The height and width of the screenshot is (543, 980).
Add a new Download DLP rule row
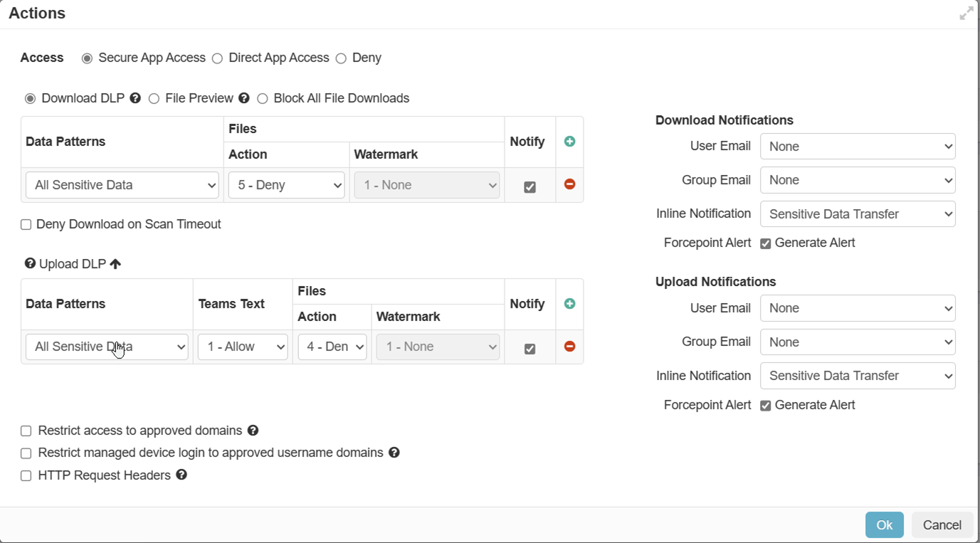(569, 142)
